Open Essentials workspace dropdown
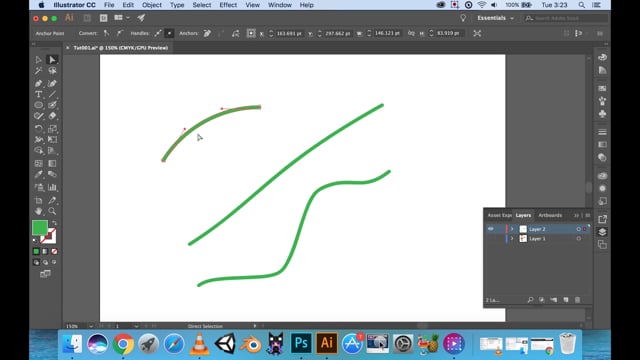 point(495,18)
